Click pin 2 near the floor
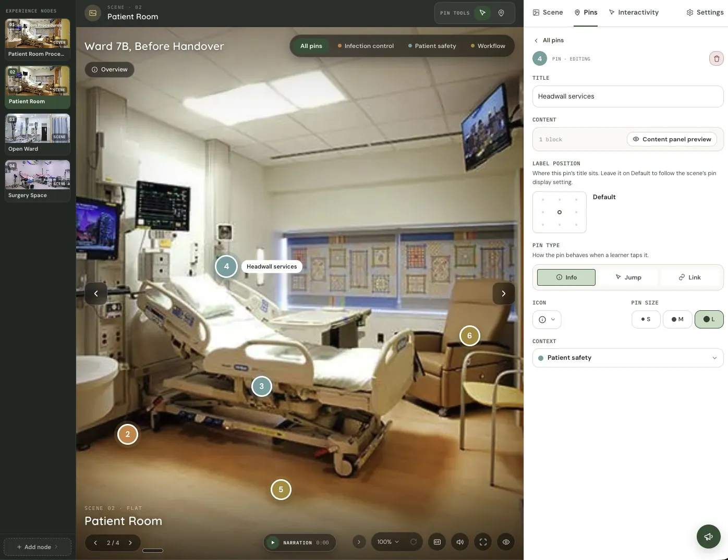The image size is (728, 560). click(x=128, y=434)
